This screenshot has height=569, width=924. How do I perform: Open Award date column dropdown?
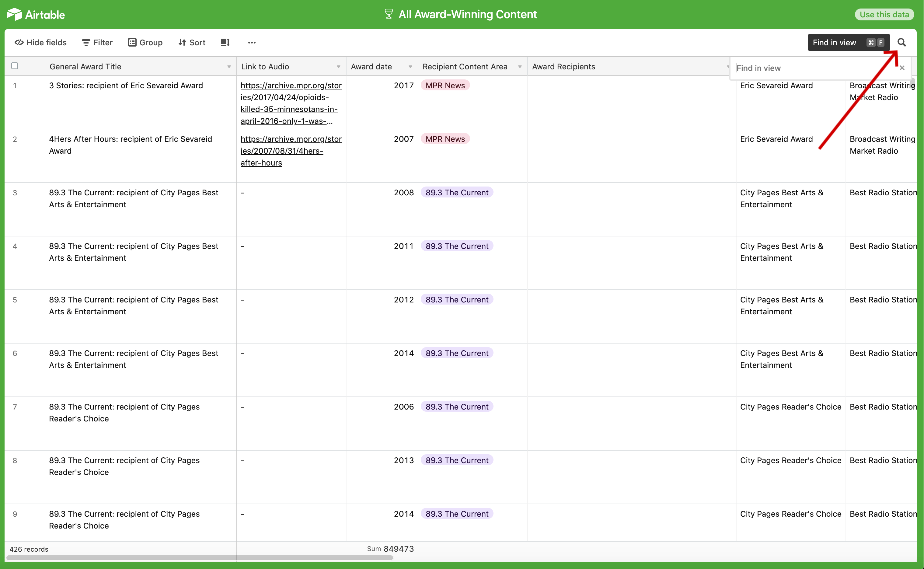point(410,67)
